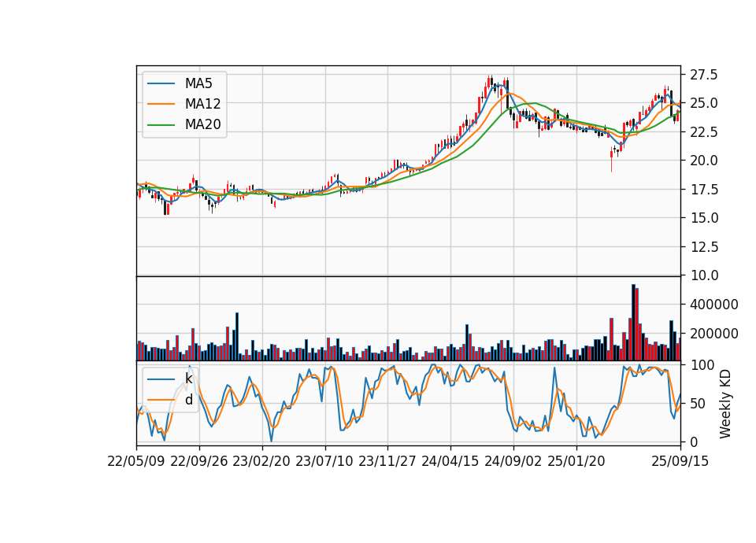756x543 pixels.
Task: Click the 22/05/09 date tick label
Action: [136, 462]
